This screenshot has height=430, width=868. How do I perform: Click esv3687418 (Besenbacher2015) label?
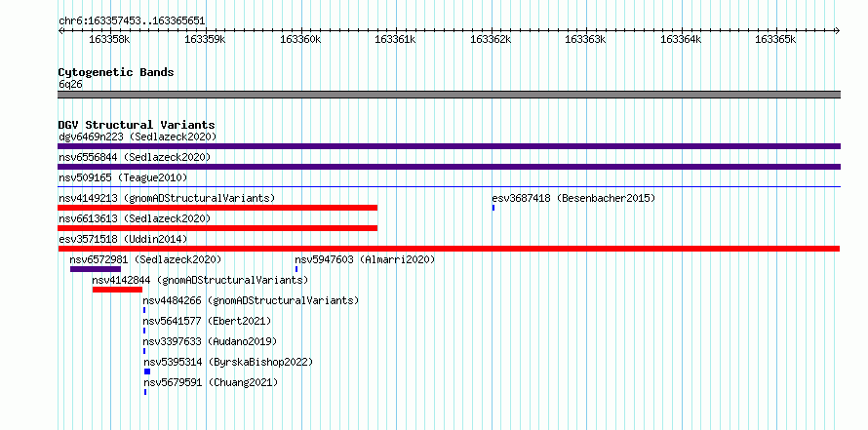click(x=573, y=198)
